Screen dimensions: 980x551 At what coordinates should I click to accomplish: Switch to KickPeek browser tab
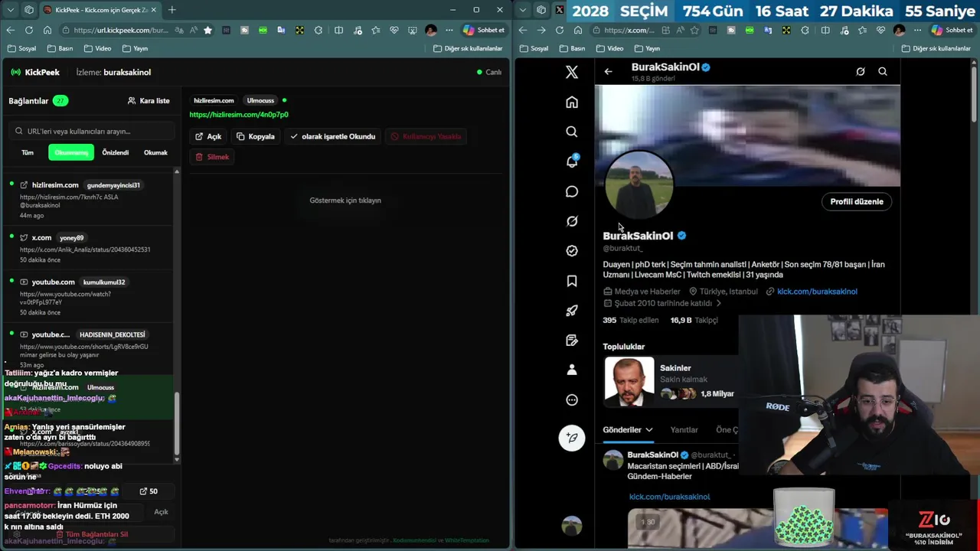99,10
